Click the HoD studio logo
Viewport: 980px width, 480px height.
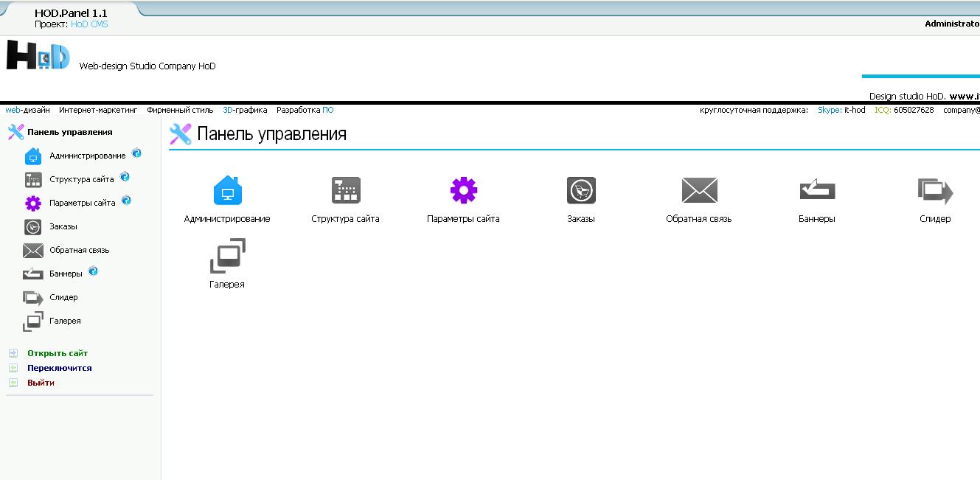(38, 56)
